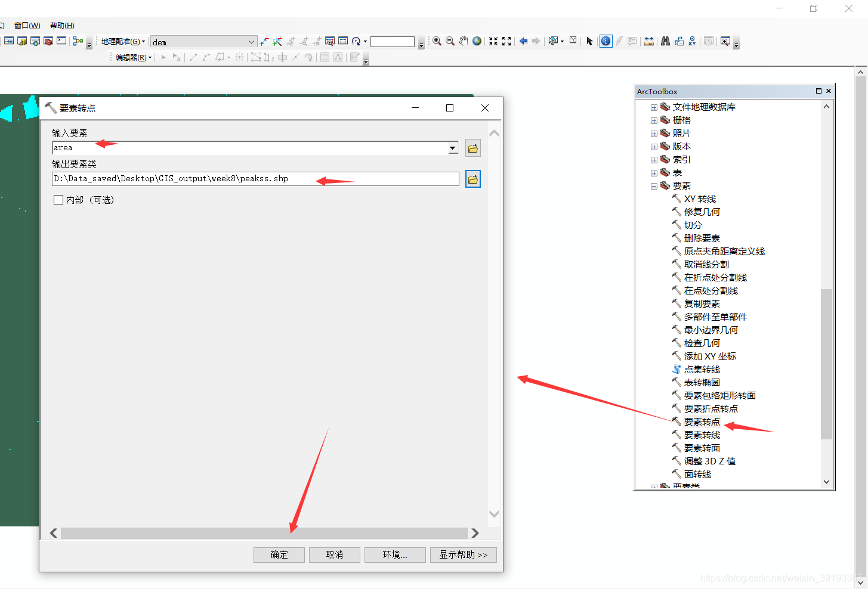Open the 帮助(H) menu
868x589 pixels.
pyautogui.click(x=62, y=26)
